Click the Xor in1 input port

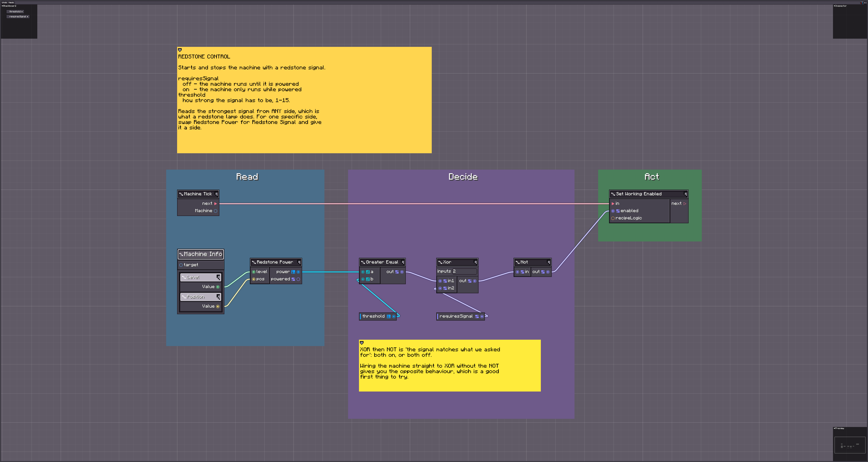pyautogui.click(x=440, y=281)
